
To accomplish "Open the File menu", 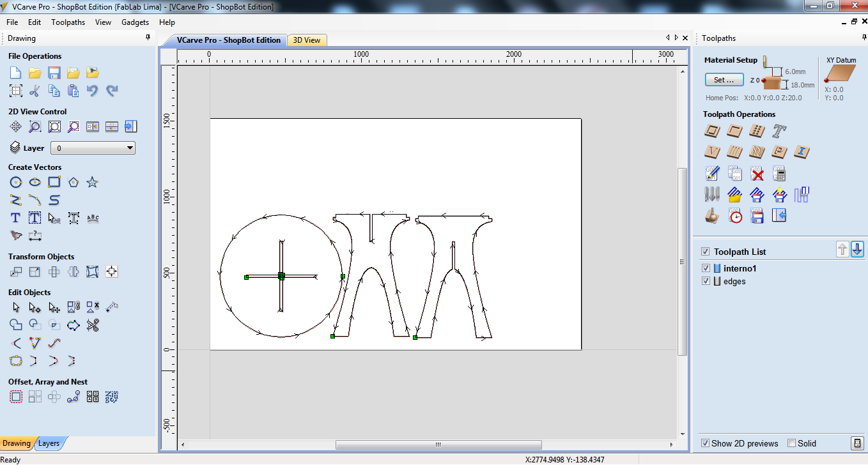I will pyautogui.click(x=12, y=22).
